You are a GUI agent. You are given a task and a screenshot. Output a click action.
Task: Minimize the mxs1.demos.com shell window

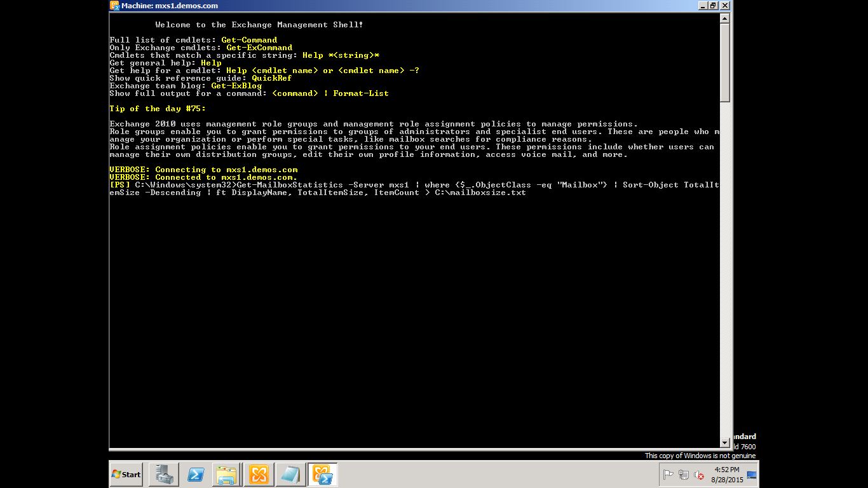pos(703,6)
